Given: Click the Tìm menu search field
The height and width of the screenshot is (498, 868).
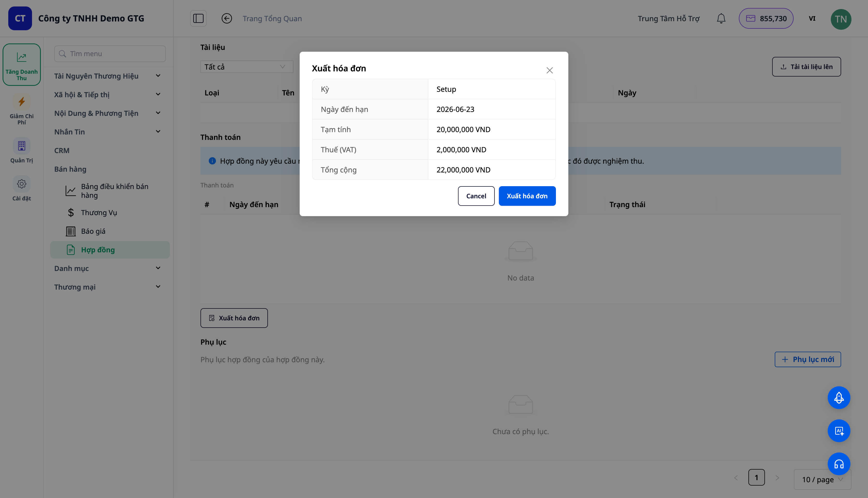Looking at the screenshot, I should 110,54.
